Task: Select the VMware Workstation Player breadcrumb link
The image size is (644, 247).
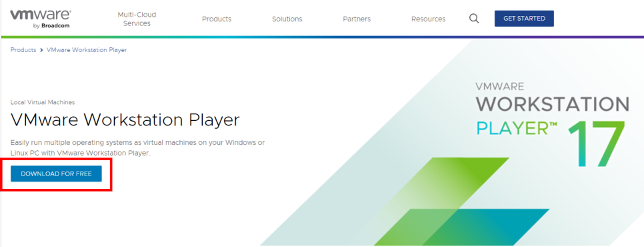Action: click(x=87, y=50)
